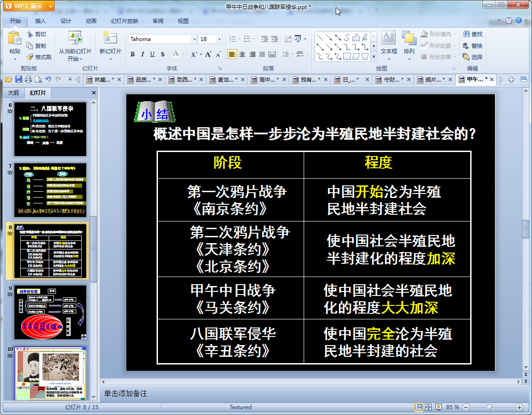Expand the font color dropdown arrow

coord(183,54)
